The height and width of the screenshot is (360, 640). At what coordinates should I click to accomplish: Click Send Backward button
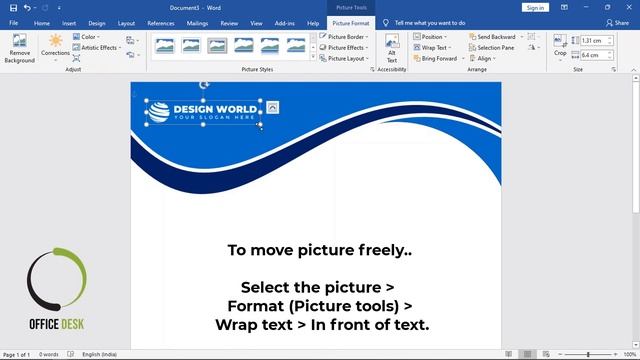[x=492, y=37]
